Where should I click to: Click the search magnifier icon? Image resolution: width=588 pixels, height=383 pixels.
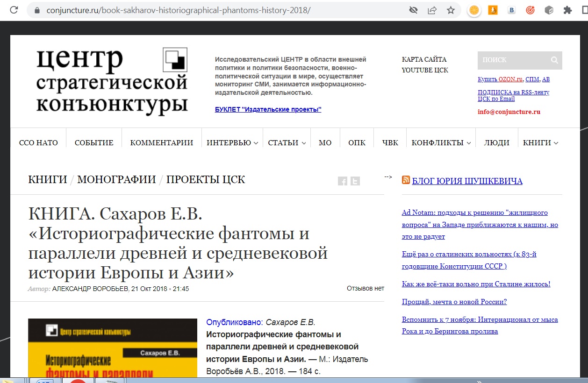click(554, 60)
